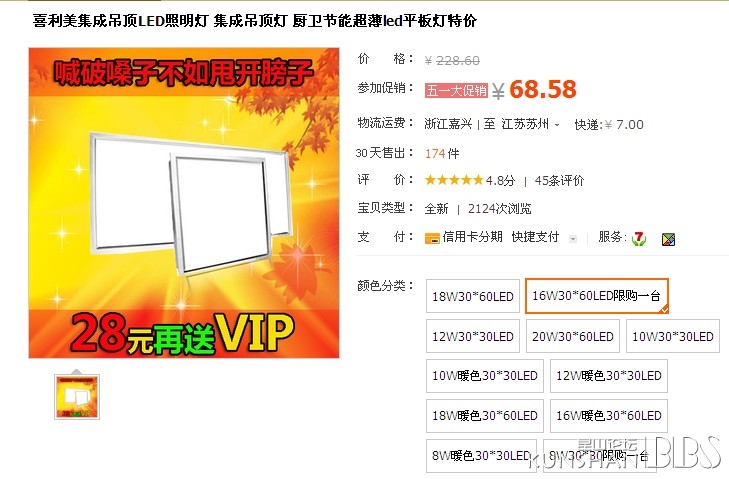Click the 174件 sold count link
This screenshot has height=479, width=729.
pos(442,153)
